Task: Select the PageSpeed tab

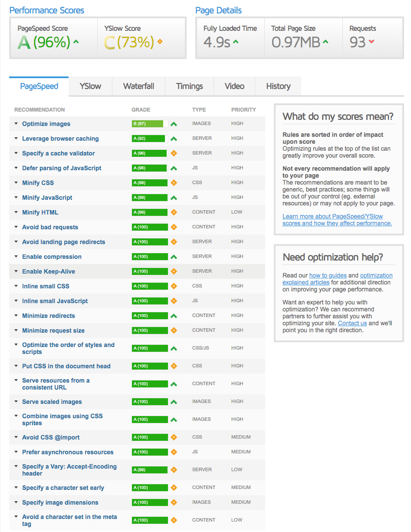Action: point(39,86)
